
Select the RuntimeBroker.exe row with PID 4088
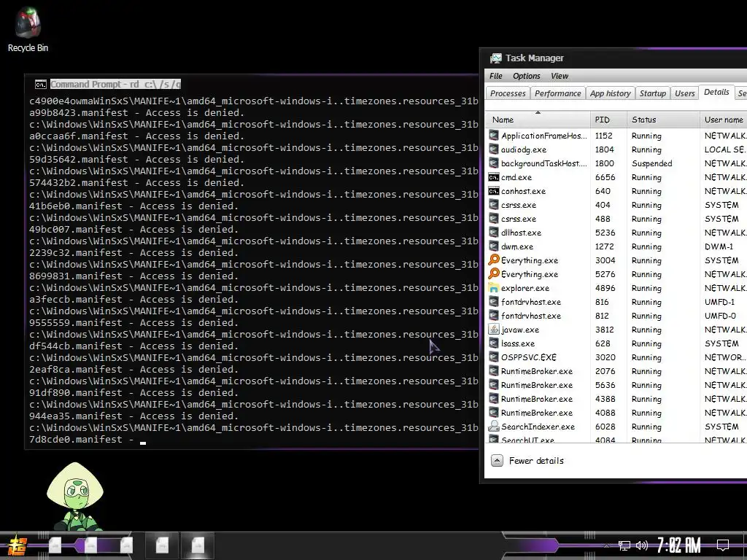616,413
